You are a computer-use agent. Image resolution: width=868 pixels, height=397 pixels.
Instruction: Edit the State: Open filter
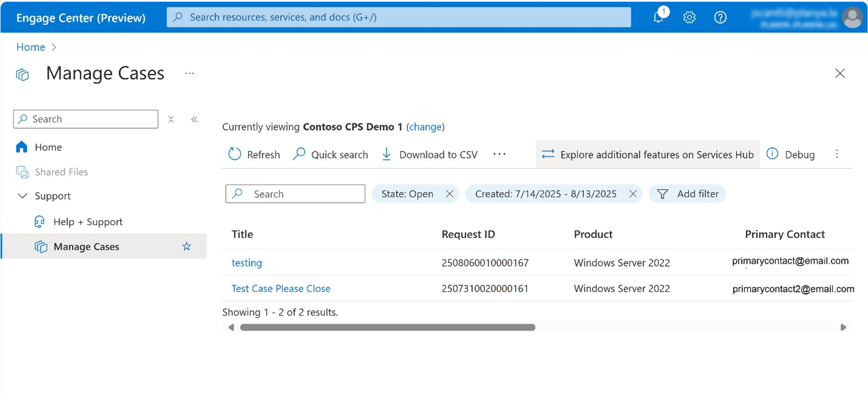coord(407,194)
